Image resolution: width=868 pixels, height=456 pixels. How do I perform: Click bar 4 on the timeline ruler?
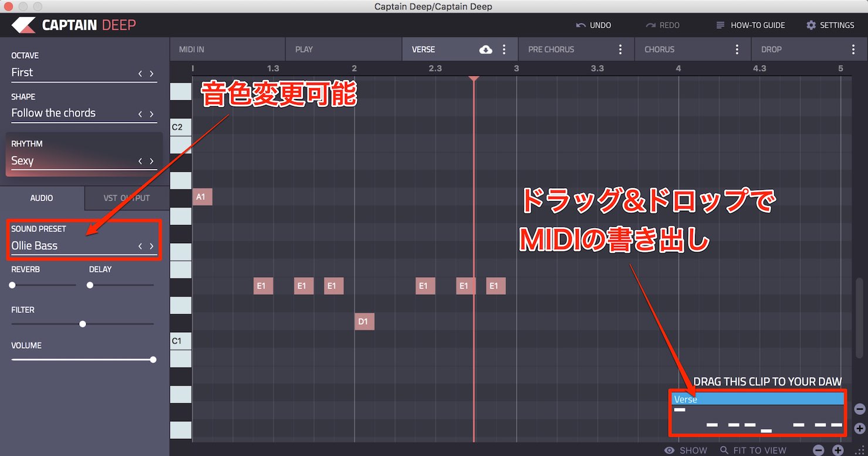click(679, 69)
